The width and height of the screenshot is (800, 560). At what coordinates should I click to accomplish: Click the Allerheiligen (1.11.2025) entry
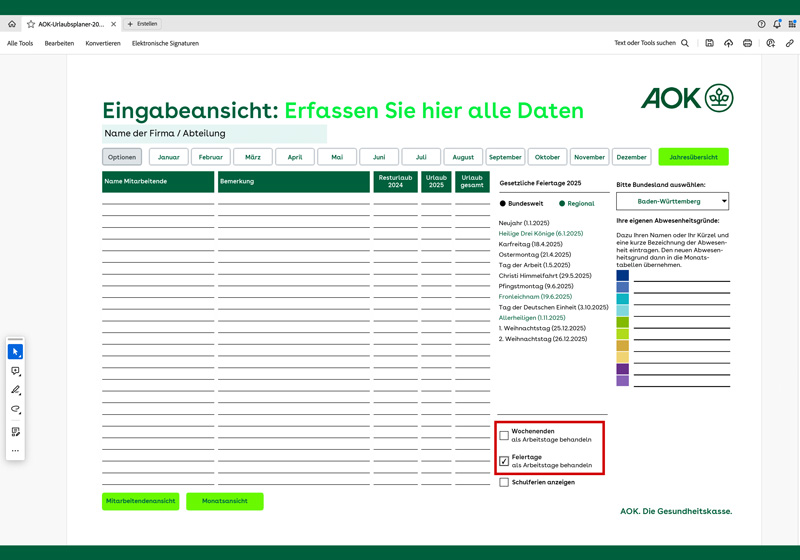(x=532, y=318)
